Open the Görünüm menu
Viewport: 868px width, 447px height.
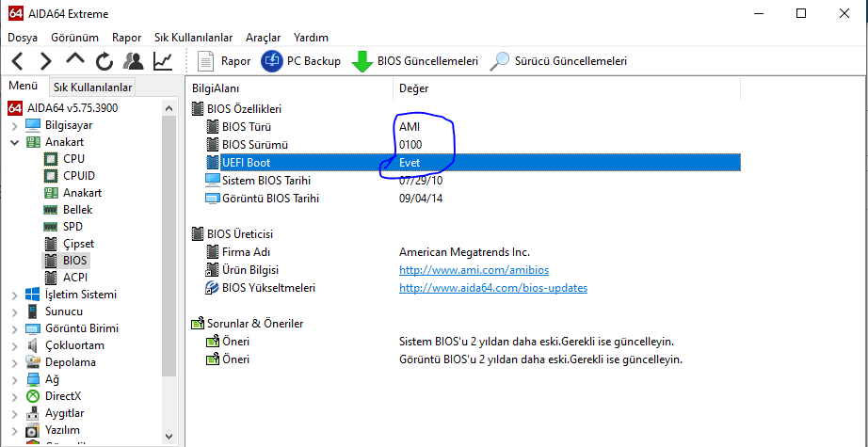tap(74, 38)
